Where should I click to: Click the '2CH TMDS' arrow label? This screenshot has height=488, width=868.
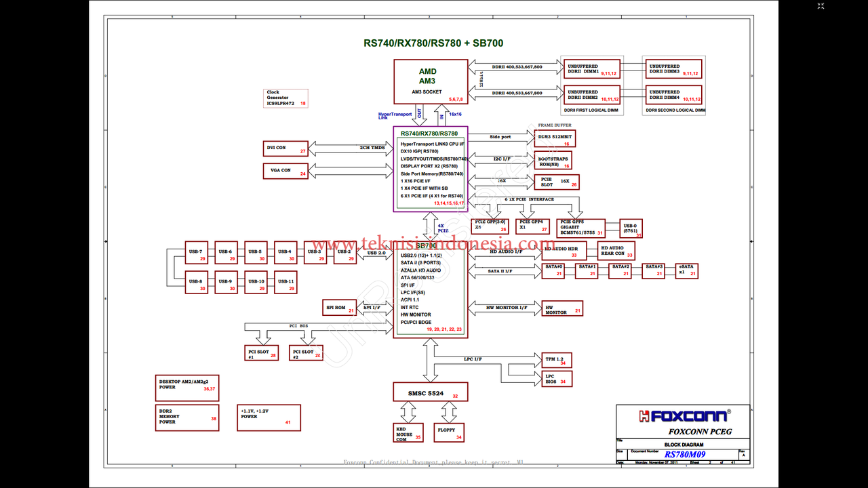tap(372, 147)
